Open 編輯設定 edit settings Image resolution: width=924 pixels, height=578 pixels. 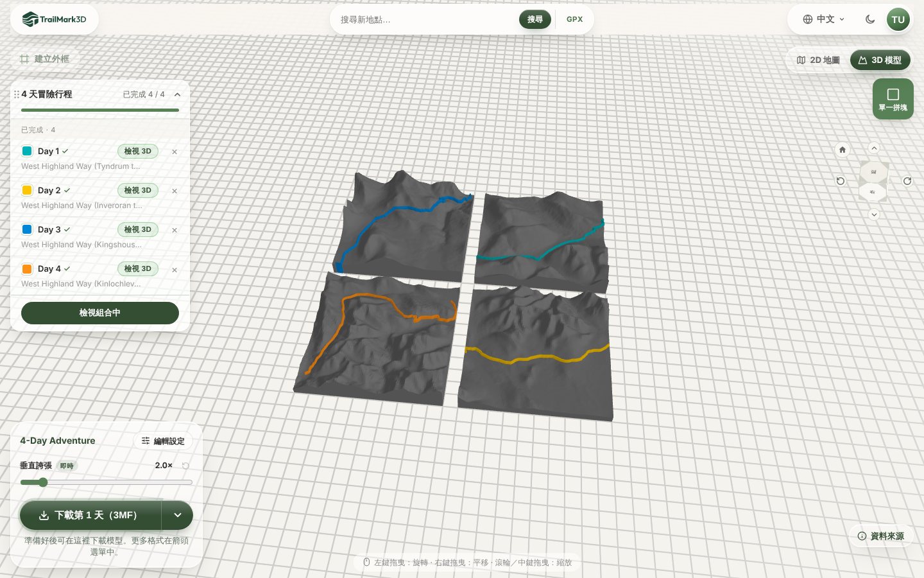(163, 441)
